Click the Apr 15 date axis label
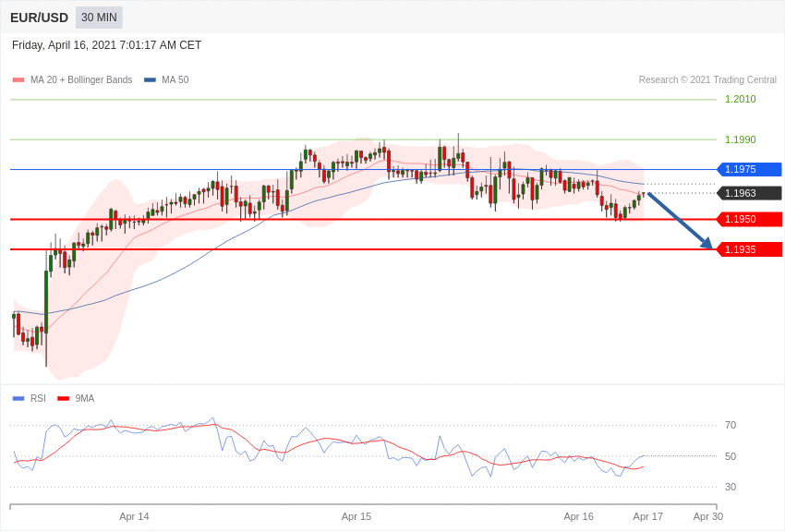Screen dimensions: 785x532 coord(356,516)
